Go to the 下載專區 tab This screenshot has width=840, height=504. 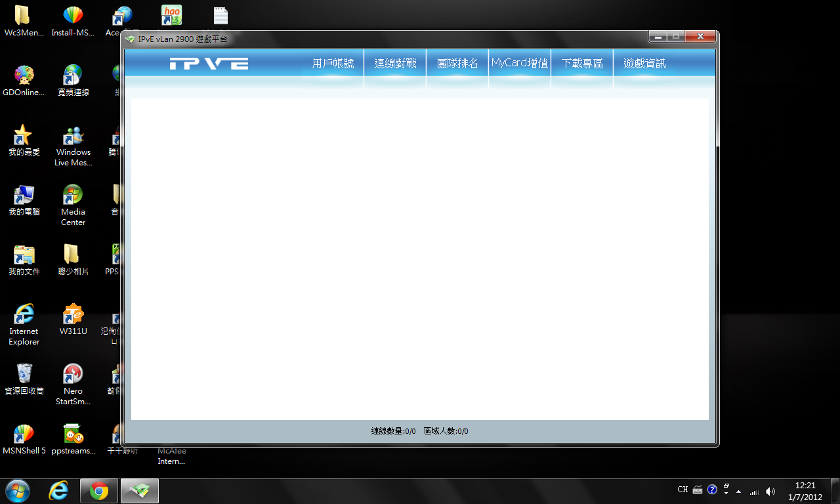click(x=582, y=64)
